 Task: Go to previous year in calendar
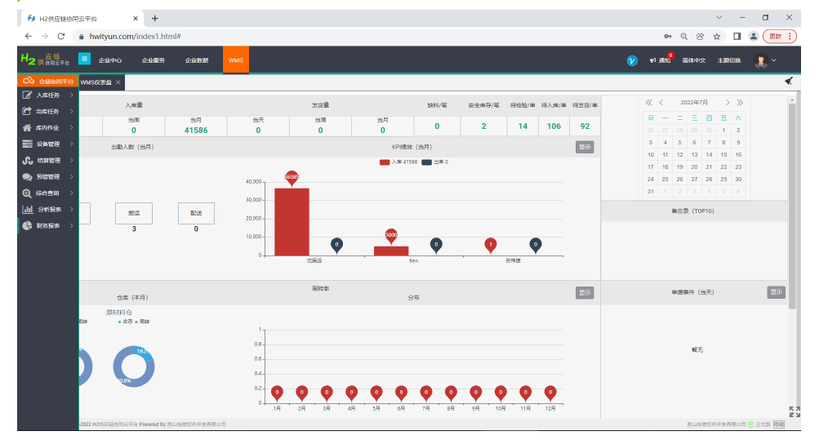pos(648,102)
